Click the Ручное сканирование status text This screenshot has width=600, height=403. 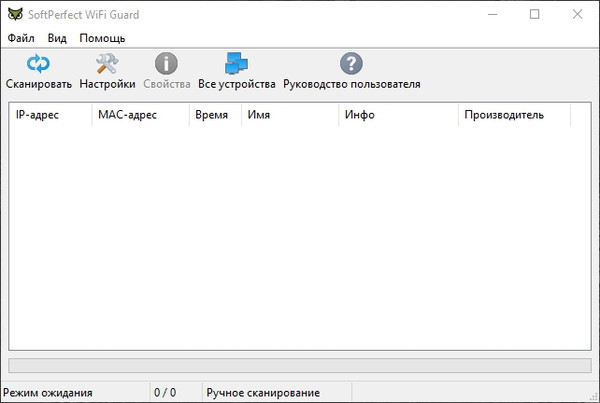click(263, 392)
